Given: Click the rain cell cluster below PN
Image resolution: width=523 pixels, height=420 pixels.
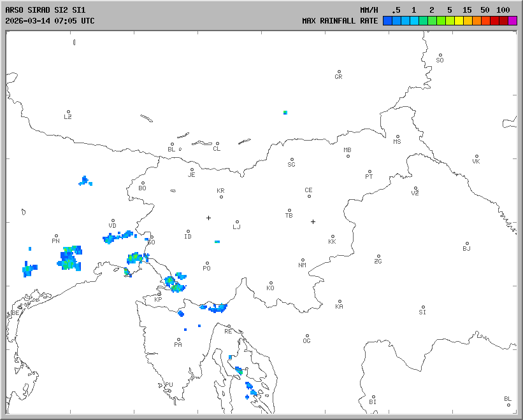Looking at the screenshot, I should point(71,258).
